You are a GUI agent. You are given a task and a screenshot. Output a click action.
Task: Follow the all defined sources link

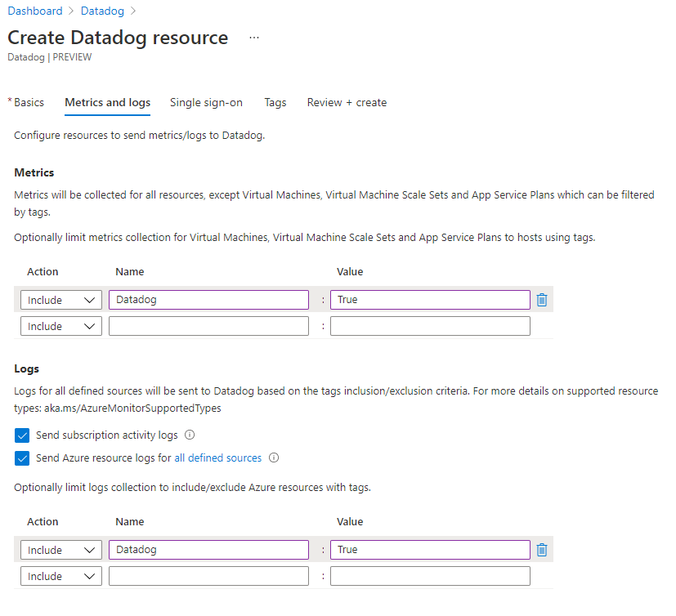pos(217,458)
